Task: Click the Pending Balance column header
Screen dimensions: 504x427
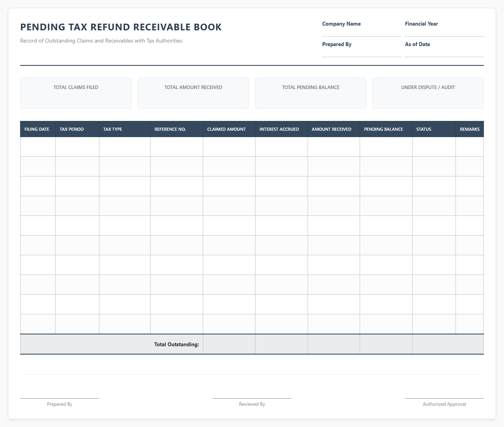Action: pos(386,129)
